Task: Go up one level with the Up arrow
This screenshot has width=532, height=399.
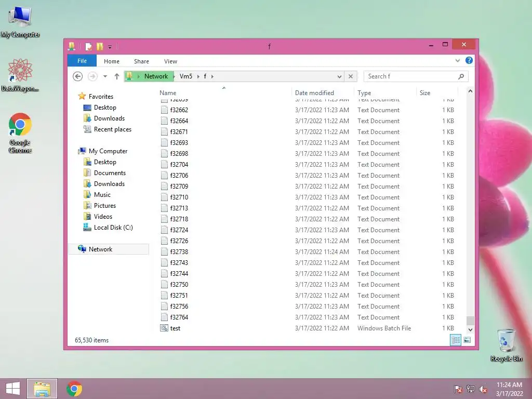Action: (x=117, y=76)
